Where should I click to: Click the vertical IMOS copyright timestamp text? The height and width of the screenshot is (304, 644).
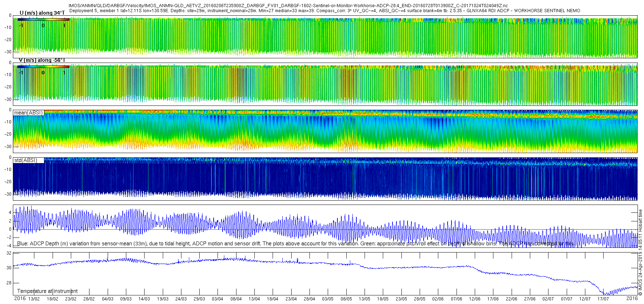pyautogui.click(x=640, y=252)
